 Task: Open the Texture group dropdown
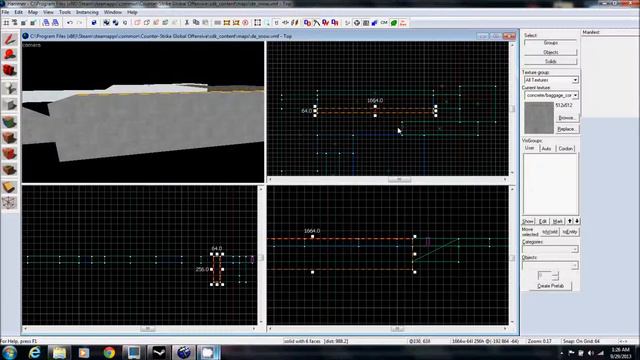tap(551, 80)
